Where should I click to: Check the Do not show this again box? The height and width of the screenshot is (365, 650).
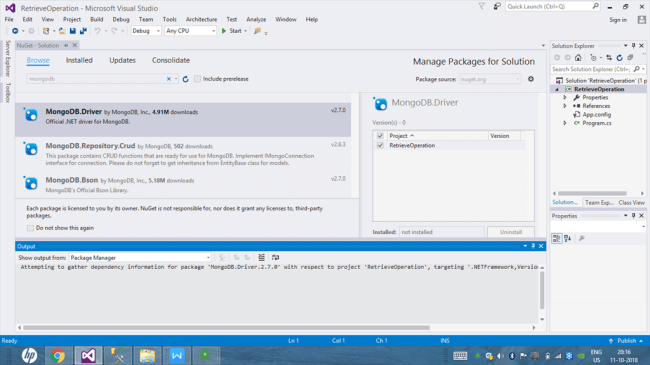coord(30,228)
